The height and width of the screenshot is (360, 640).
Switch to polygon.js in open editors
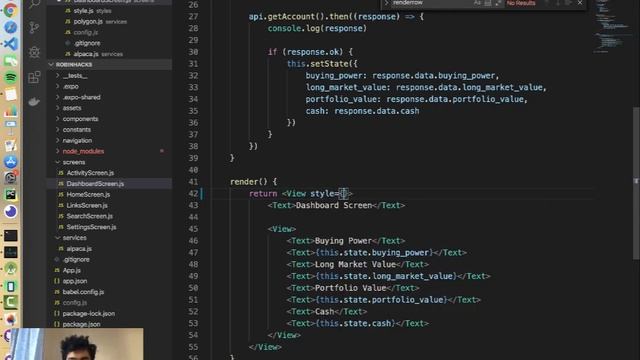[110, 22]
